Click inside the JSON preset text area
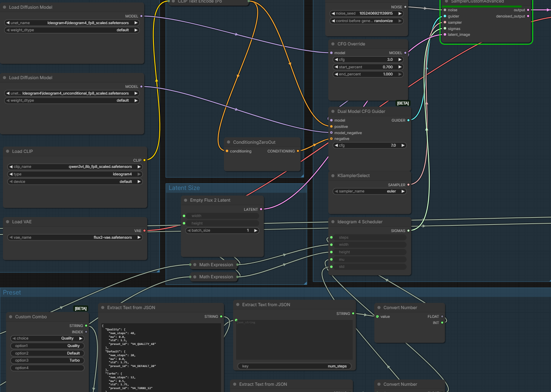Screen dimensions: 551x392 (161, 357)
